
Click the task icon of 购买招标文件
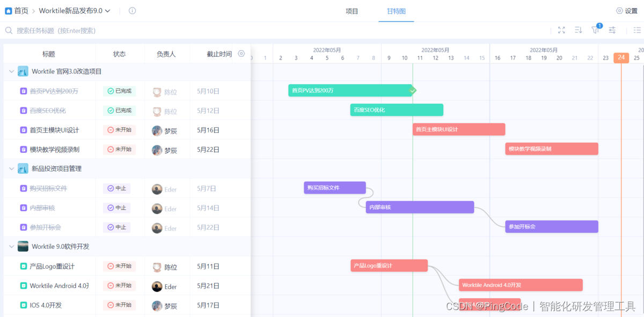(x=24, y=188)
